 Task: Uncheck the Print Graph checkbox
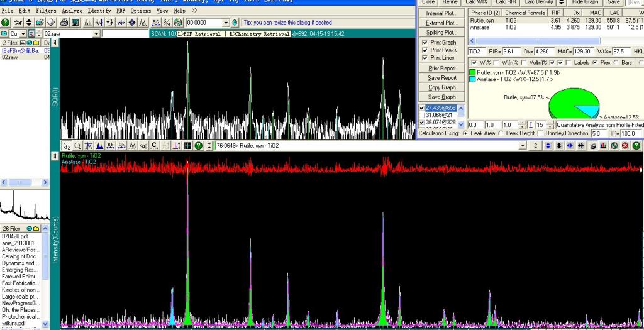point(425,43)
